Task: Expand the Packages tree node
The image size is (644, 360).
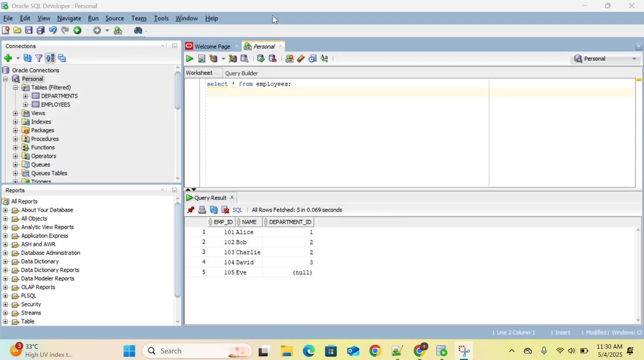Action: click(x=15, y=130)
